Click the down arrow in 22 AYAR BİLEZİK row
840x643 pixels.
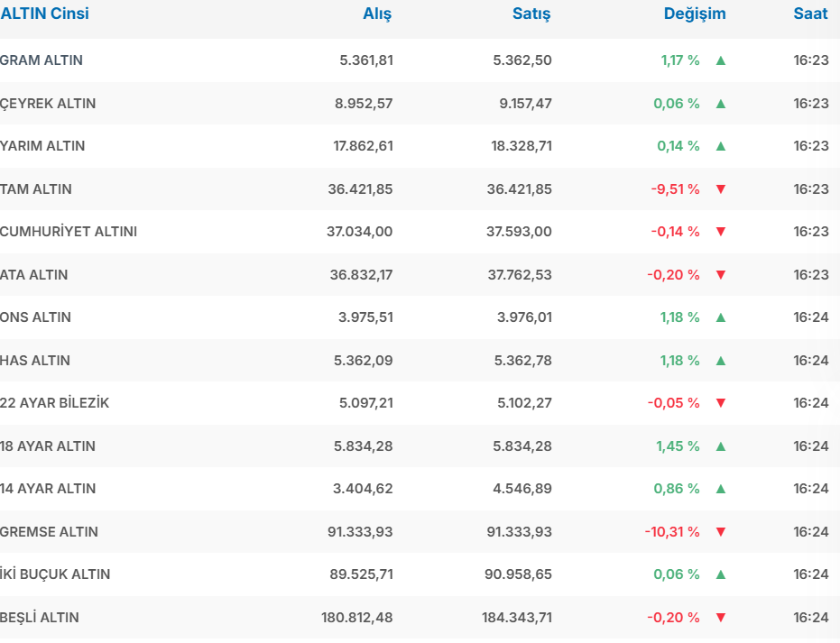pos(720,403)
